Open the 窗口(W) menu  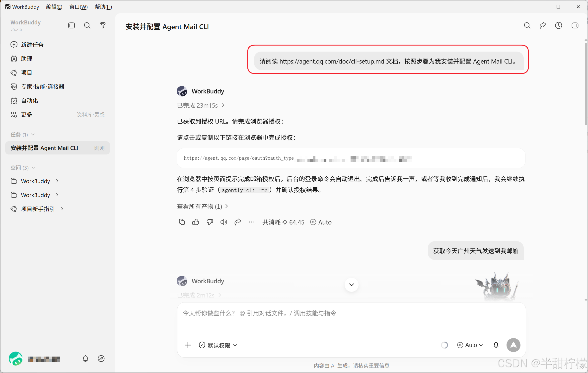click(x=78, y=7)
